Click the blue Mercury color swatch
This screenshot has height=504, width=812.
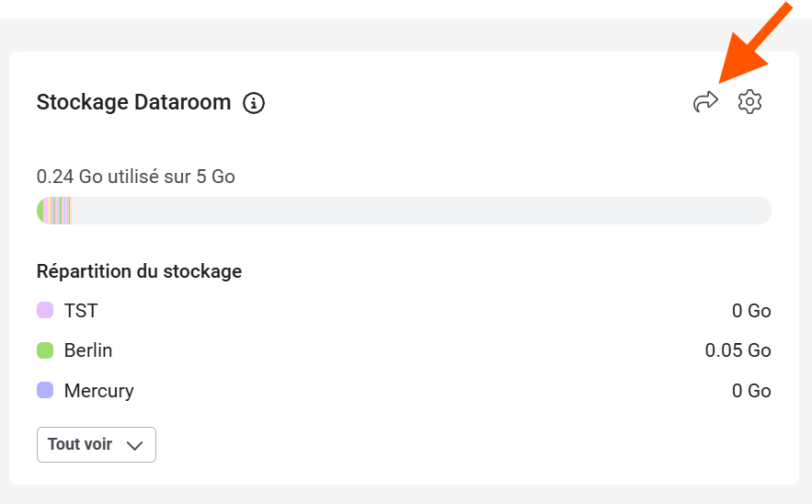(45, 391)
